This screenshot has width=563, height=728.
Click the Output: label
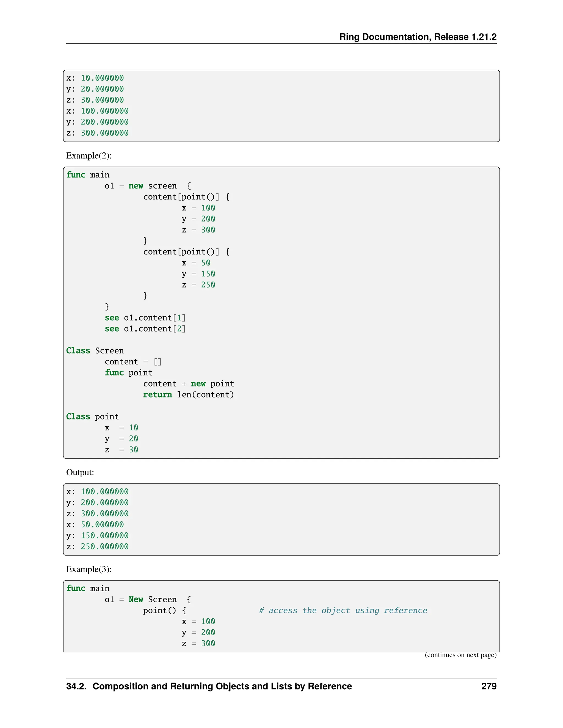tap(80, 472)
